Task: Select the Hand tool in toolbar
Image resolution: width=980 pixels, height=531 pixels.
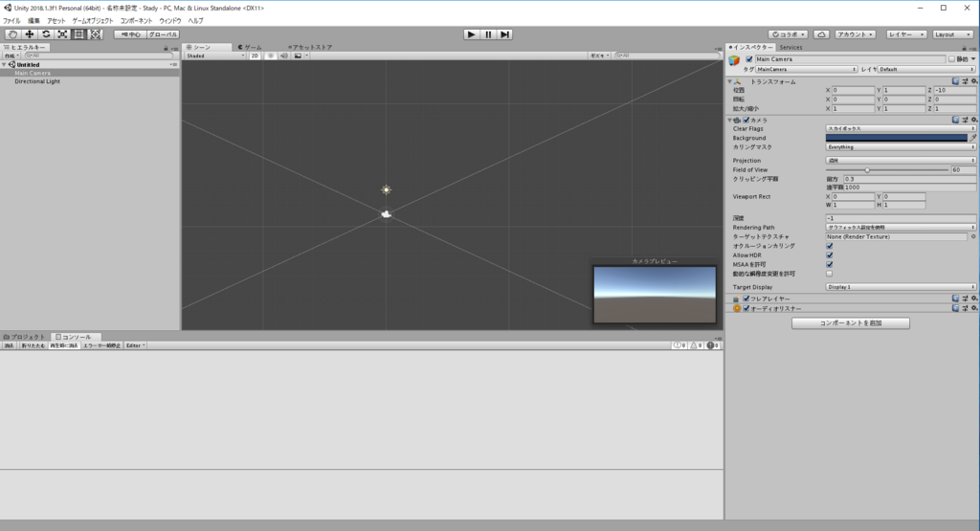Action: click(12, 34)
